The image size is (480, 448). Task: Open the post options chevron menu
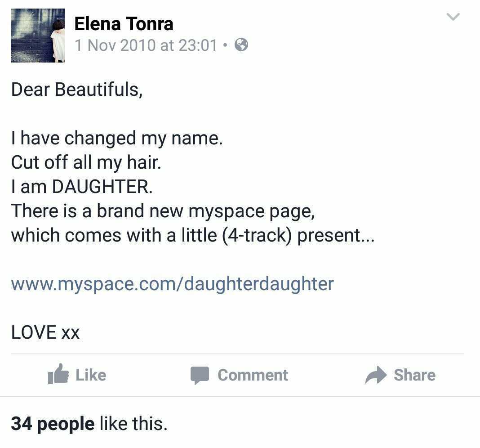453,17
